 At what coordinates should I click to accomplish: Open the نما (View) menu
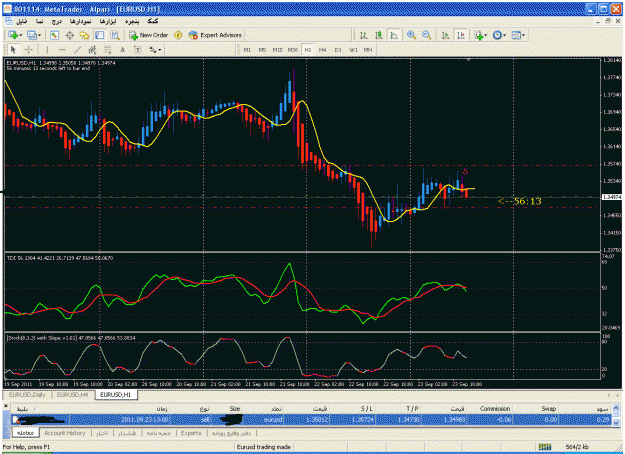click(39, 21)
